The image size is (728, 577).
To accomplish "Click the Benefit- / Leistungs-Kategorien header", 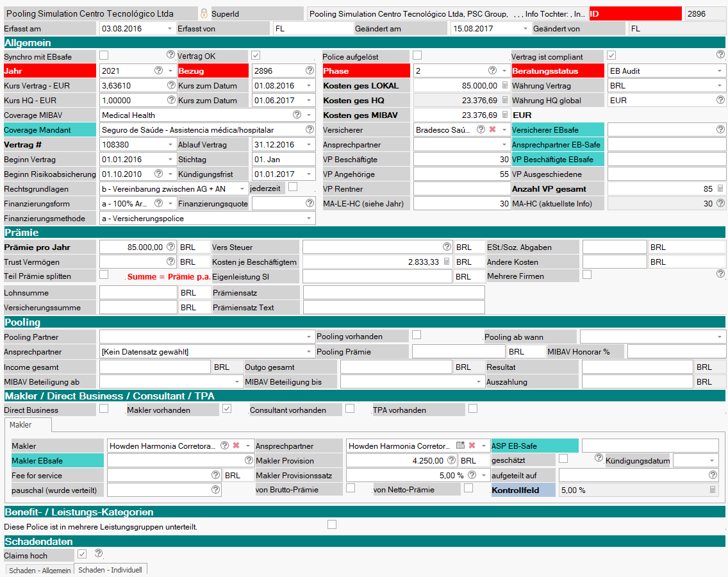I will [365, 512].
